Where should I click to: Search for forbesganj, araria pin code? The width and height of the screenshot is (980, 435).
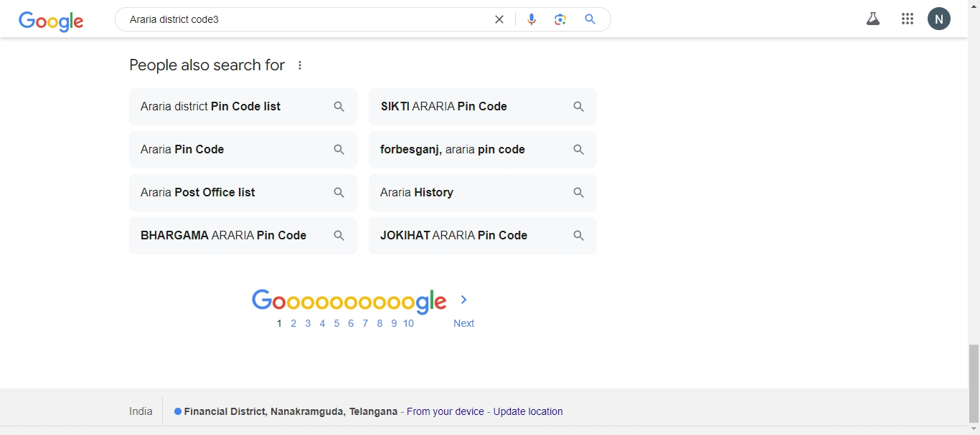tap(483, 150)
